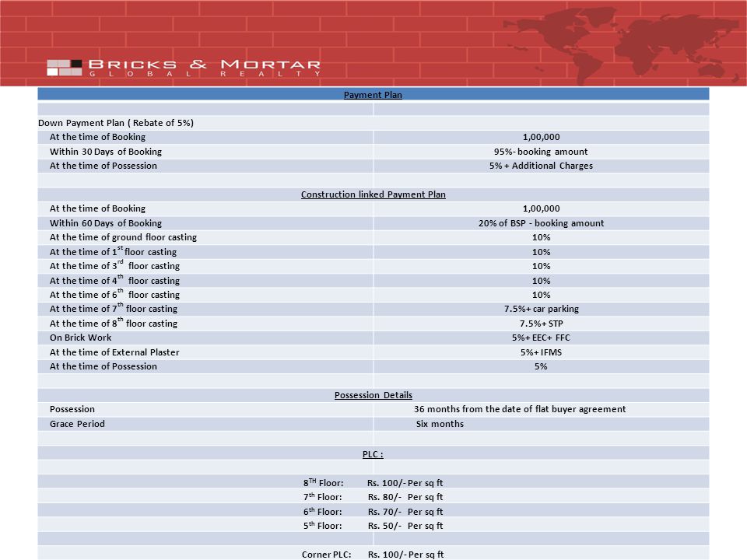This screenshot has height=560, width=747.
Task: Click the '8TH Floor:' label
Action: point(324,482)
